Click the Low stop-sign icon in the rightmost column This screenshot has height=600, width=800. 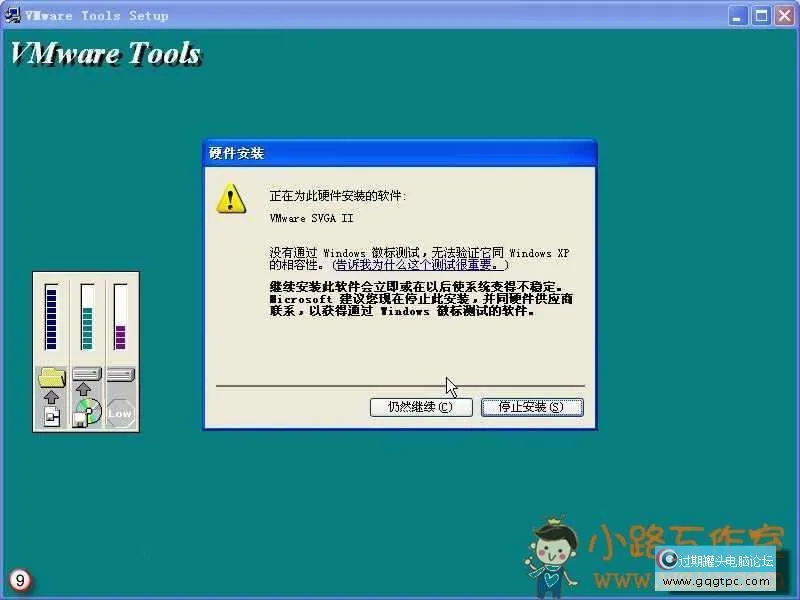click(x=119, y=412)
